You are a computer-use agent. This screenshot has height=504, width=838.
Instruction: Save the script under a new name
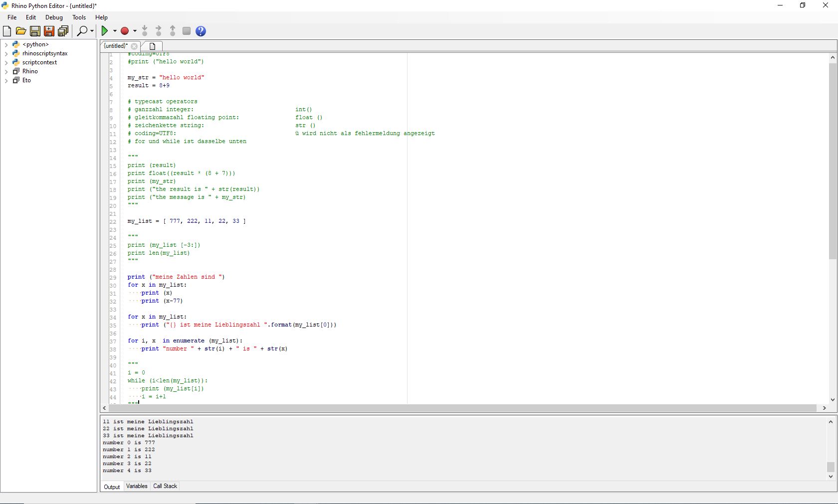point(49,31)
